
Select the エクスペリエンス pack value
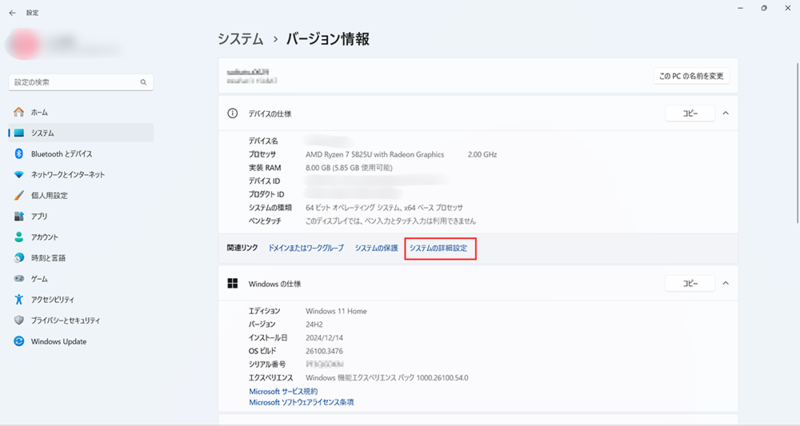387,378
